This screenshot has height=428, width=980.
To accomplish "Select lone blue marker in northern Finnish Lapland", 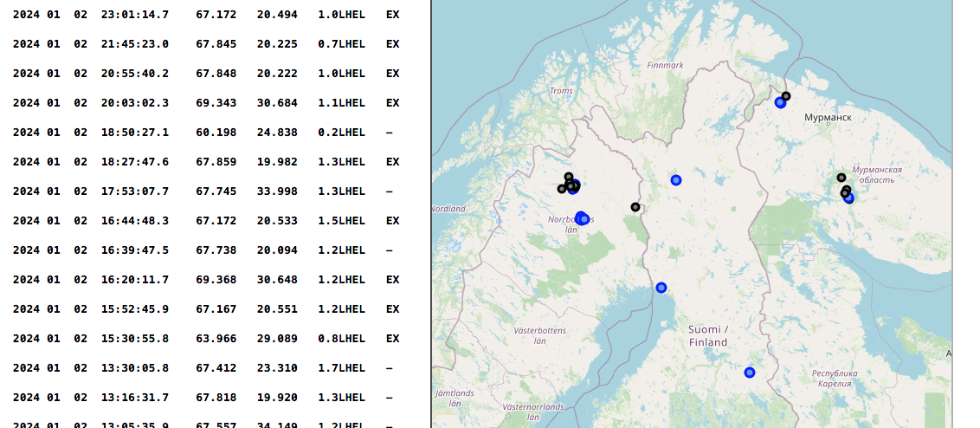I will (x=676, y=180).
